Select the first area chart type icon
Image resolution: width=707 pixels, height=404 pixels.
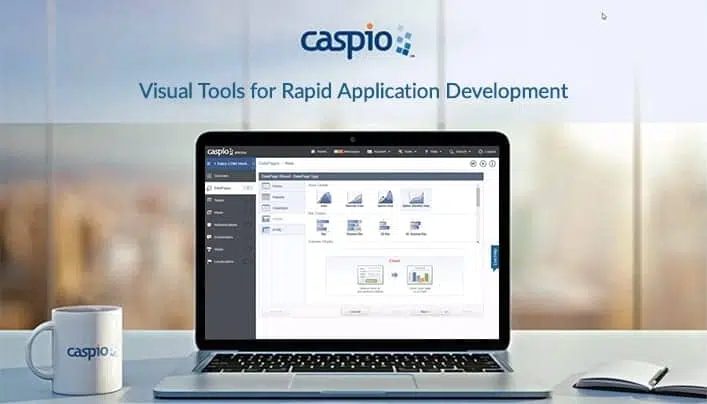(324, 198)
